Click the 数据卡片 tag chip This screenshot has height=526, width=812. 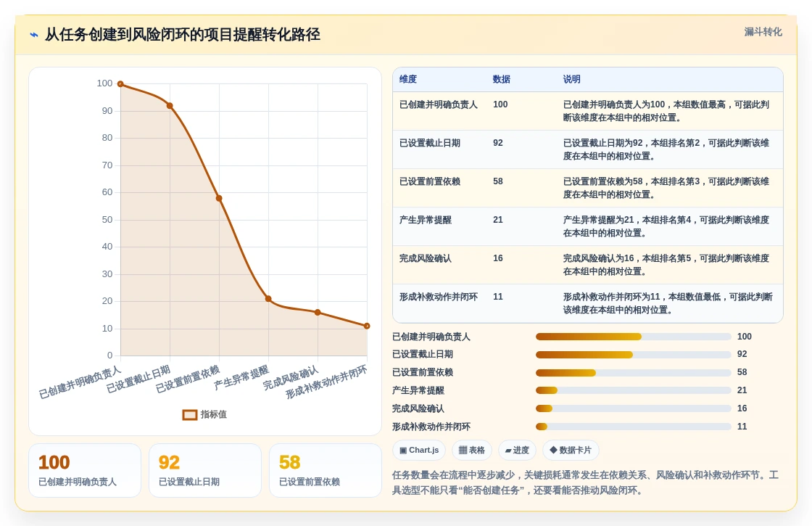click(571, 451)
